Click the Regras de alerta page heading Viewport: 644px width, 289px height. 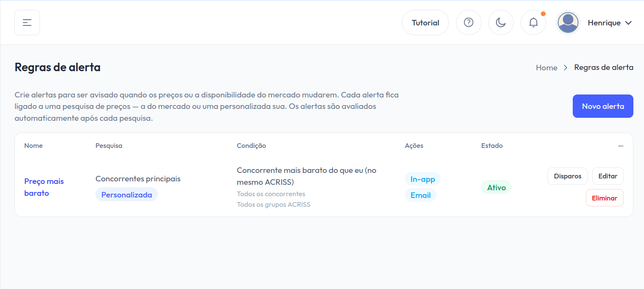(x=58, y=67)
